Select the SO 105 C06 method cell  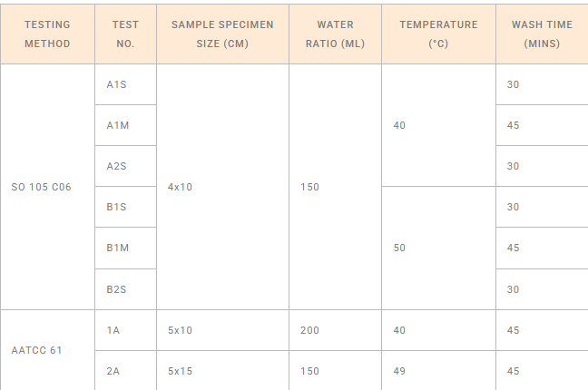point(47,187)
